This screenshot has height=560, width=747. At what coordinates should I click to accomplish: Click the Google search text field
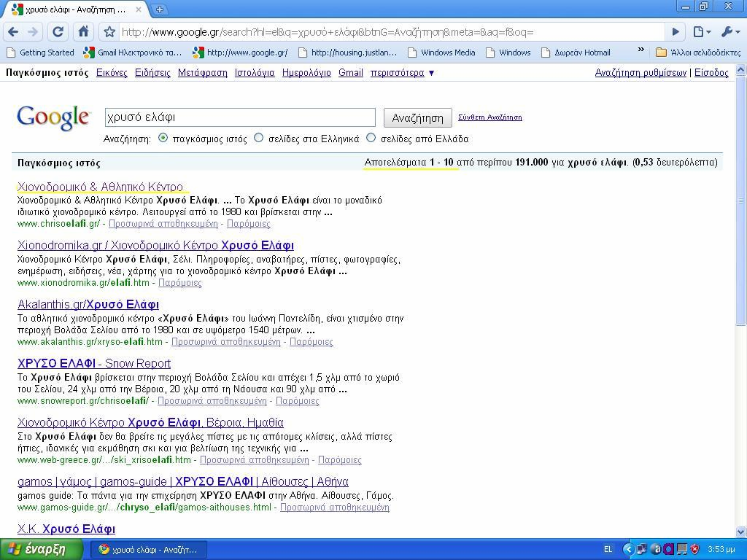pyautogui.click(x=240, y=117)
